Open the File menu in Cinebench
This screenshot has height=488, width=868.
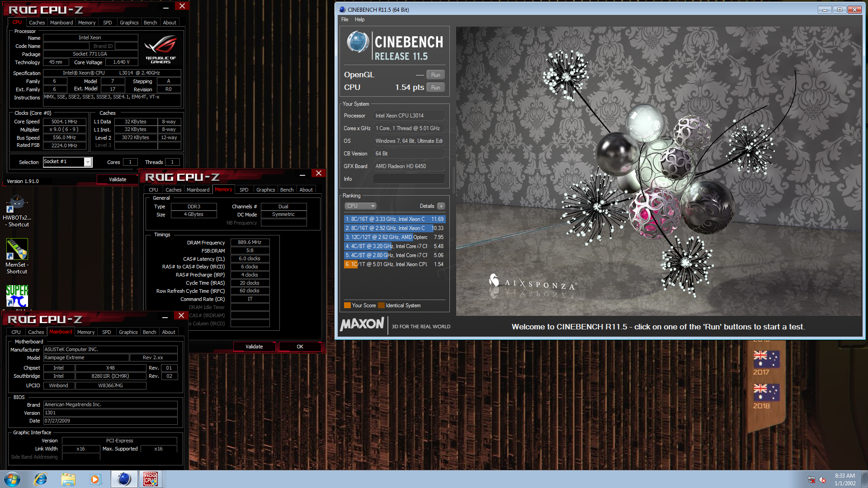point(344,19)
